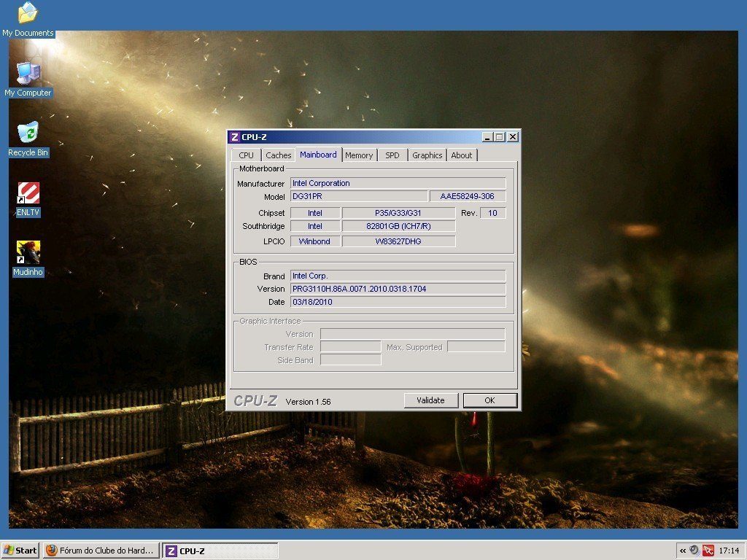Click the BIOS Version field PRG3110H.86A

click(398, 289)
